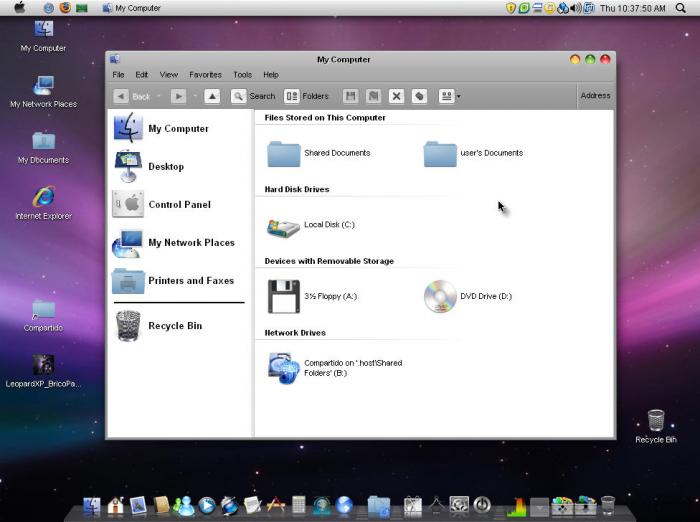Select Local Disk (C:) drive

pyautogui.click(x=311, y=226)
